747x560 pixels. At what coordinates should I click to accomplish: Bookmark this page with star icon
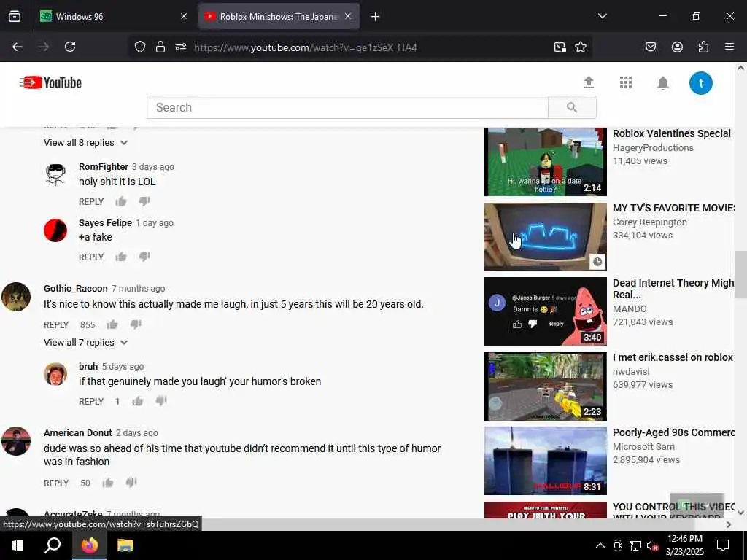click(580, 47)
